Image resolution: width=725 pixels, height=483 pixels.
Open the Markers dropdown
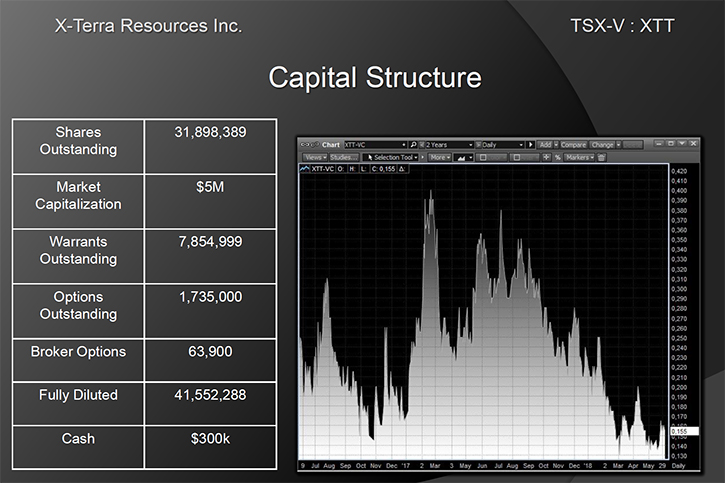[579, 157]
